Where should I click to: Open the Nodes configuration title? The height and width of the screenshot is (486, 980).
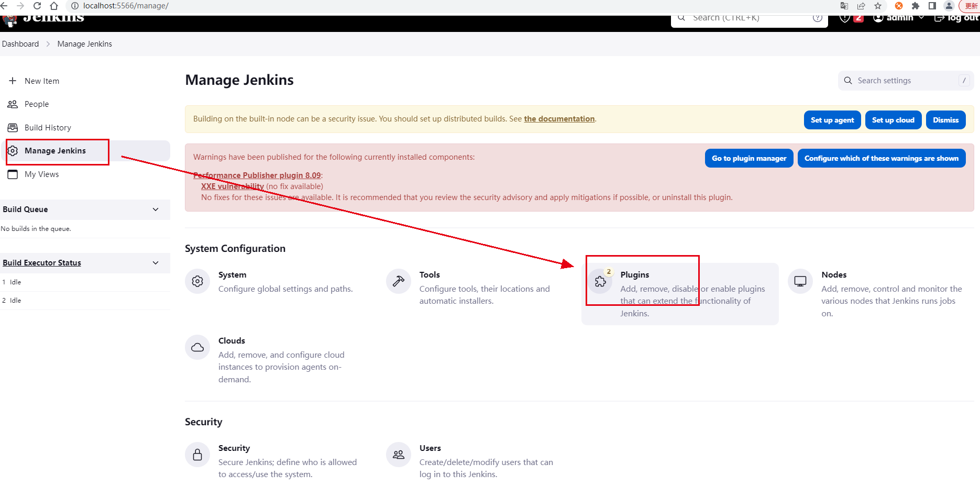tap(834, 275)
